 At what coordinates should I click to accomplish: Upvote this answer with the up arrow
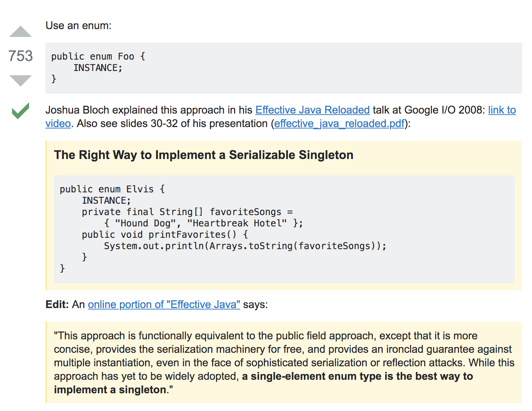(x=21, y=32)
